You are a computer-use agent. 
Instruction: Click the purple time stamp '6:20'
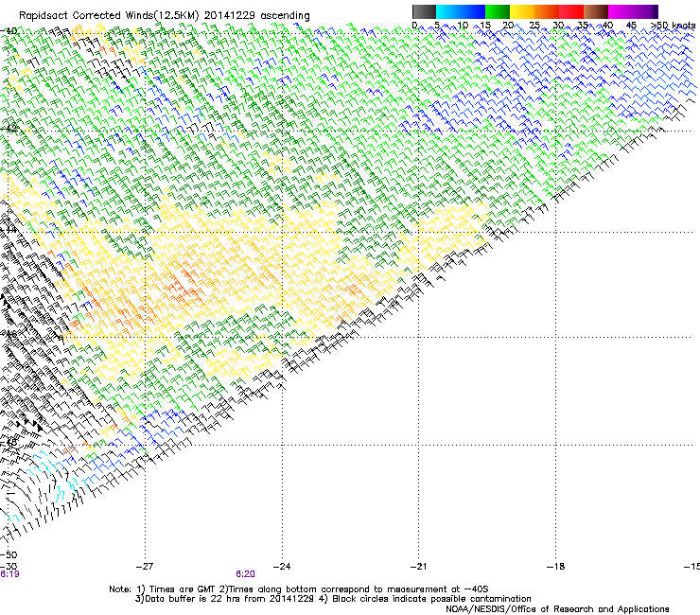245,573
